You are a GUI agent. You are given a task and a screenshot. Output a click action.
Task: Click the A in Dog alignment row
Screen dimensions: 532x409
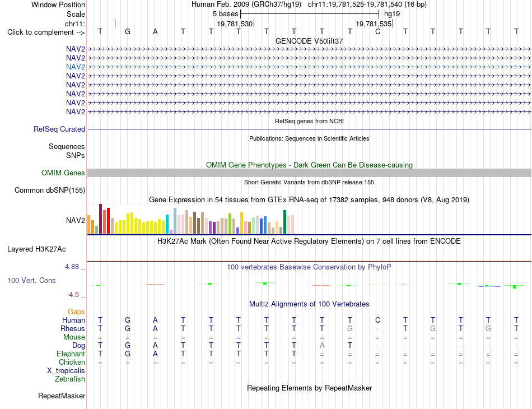pos(322,346)
